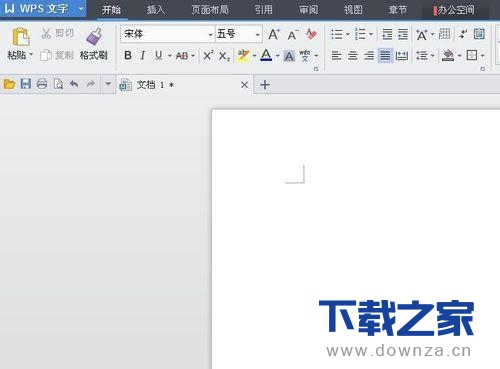
Task: Toggle Italic formatting
Action: pyautogui.click(x=143, y=55)
